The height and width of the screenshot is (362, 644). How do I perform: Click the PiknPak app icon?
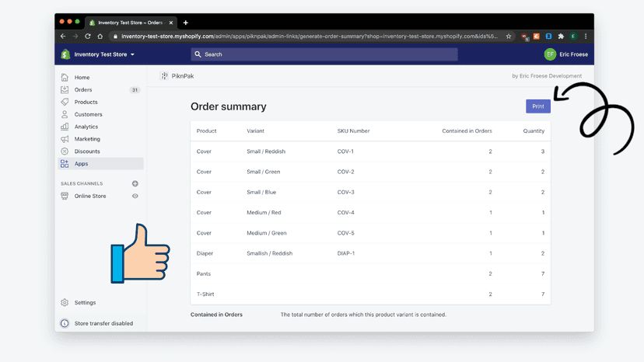click(x=164, y=76)
